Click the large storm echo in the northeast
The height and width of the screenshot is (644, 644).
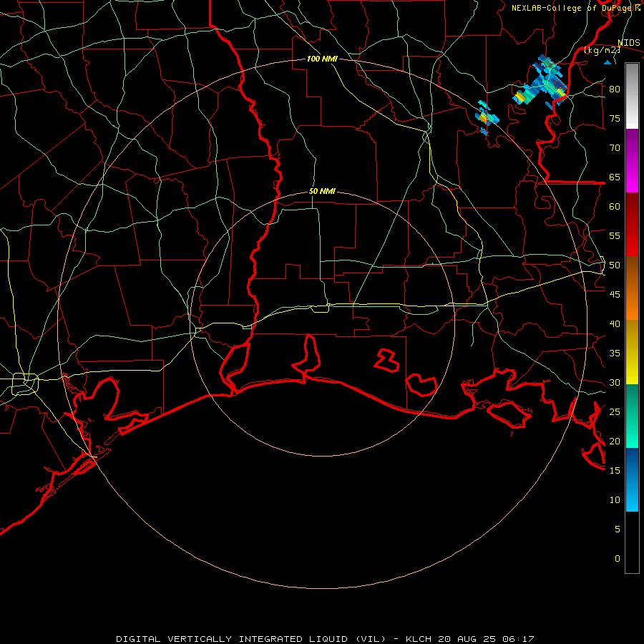(542, 81)
